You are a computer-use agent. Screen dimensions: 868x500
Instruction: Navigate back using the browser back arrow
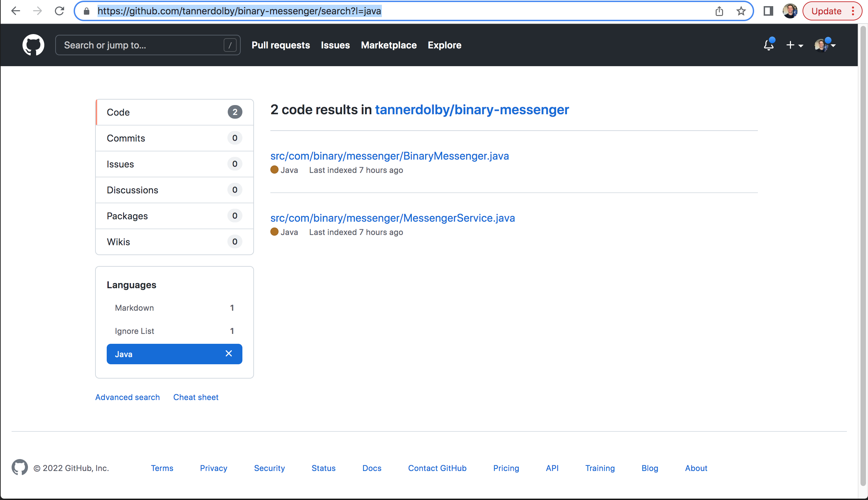click(16, 11)
